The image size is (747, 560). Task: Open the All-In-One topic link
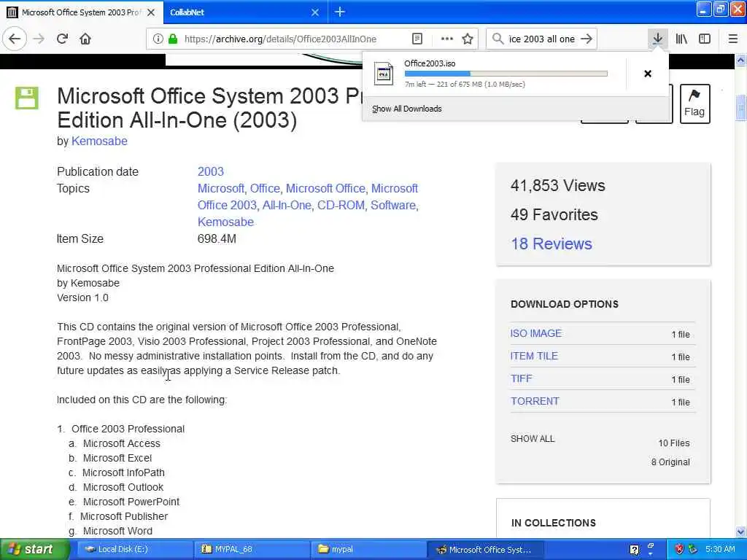coord(287,205)
